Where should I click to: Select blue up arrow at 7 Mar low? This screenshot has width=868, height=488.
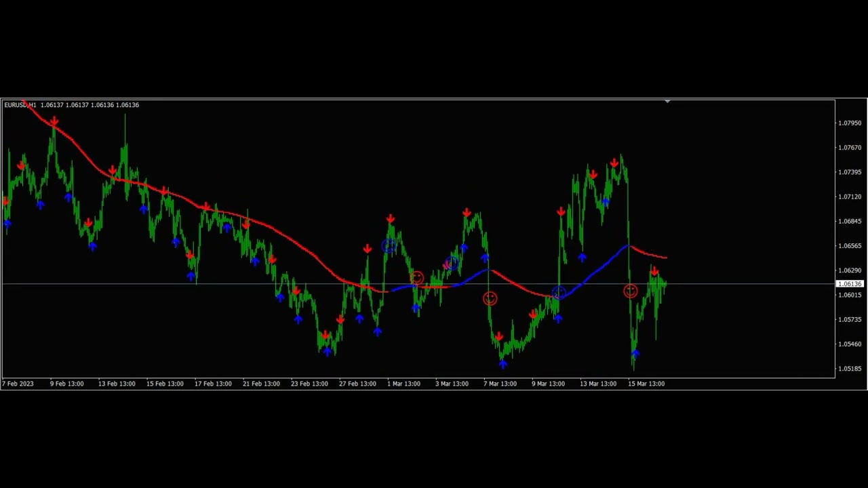(502, 364)
